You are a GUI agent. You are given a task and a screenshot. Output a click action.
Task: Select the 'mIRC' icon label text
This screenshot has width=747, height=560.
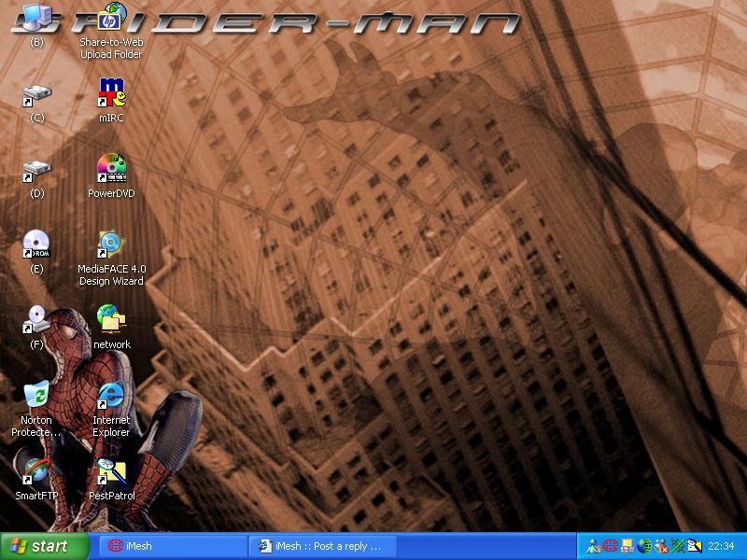tap(111, 118)
